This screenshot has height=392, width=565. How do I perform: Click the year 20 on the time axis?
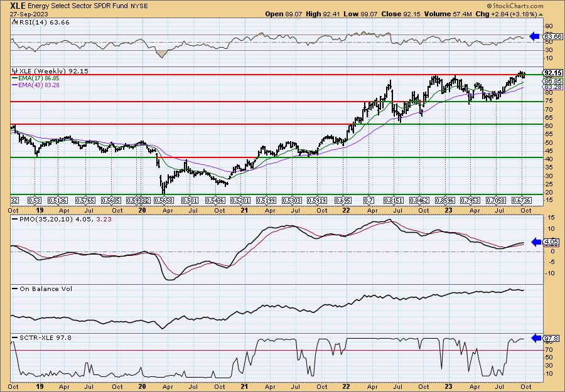click(142, 210)
